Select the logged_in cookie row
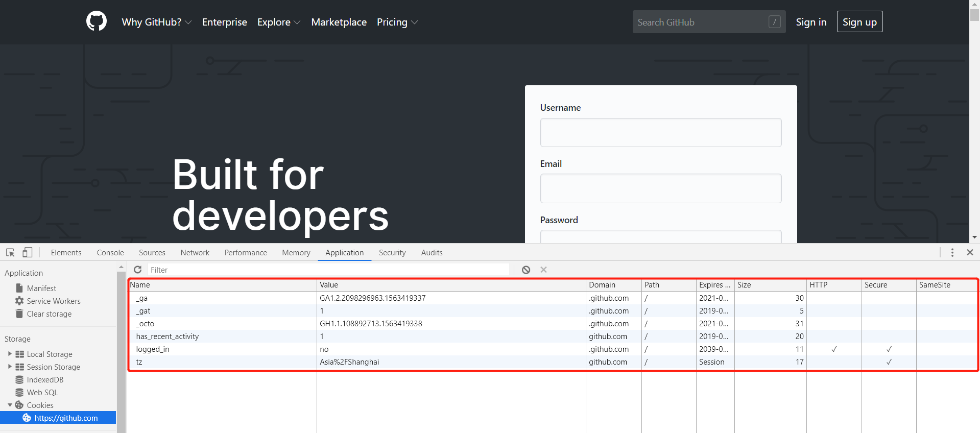This screenshot has height=433, width=980. click(x=553, y=349)
